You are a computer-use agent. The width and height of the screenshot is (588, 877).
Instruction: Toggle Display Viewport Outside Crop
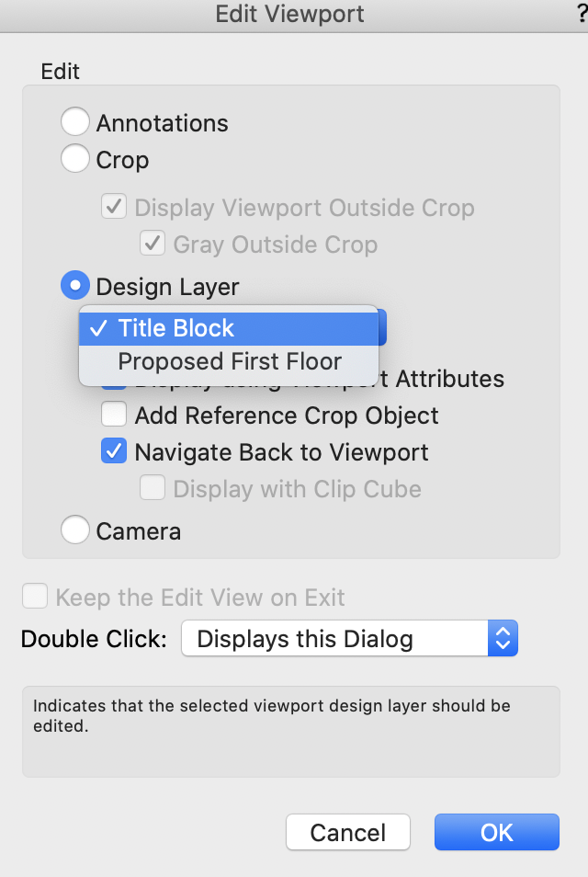coord(114,207)
